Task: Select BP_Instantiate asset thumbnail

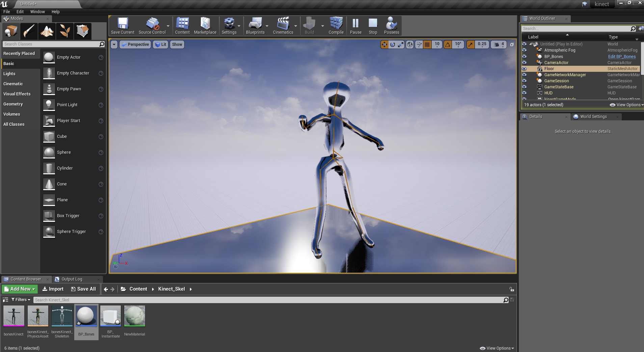Action: pos(110,316)
